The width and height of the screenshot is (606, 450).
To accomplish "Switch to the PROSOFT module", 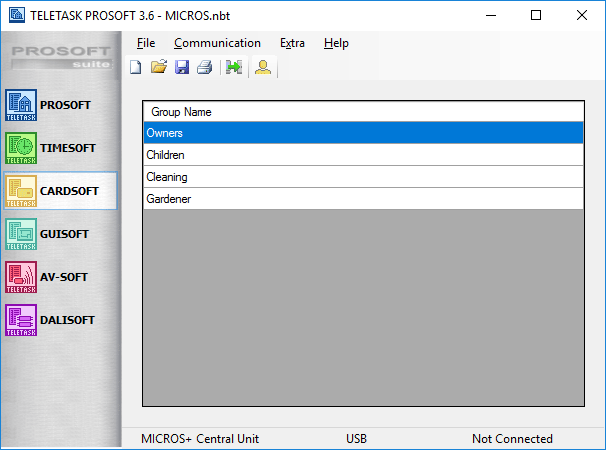I will pyautogui.click(x=60, y=104).
